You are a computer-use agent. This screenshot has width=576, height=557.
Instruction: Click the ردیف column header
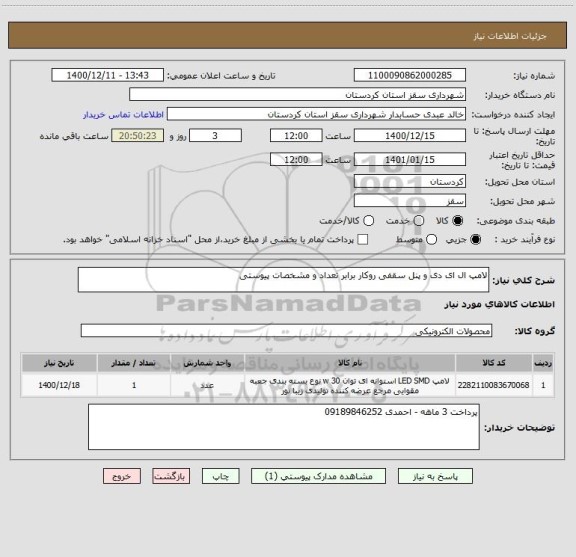[x=543, y=363]
